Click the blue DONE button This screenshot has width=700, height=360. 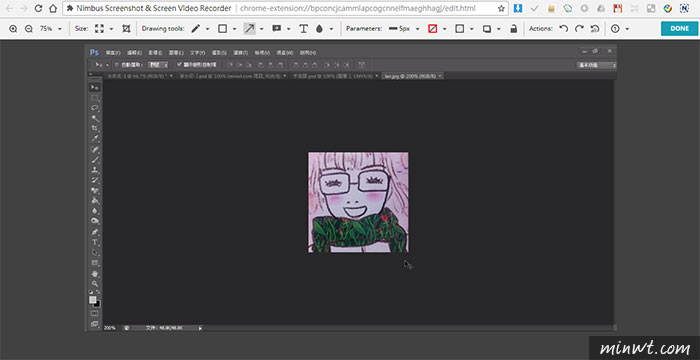click(x=679, y=28)
